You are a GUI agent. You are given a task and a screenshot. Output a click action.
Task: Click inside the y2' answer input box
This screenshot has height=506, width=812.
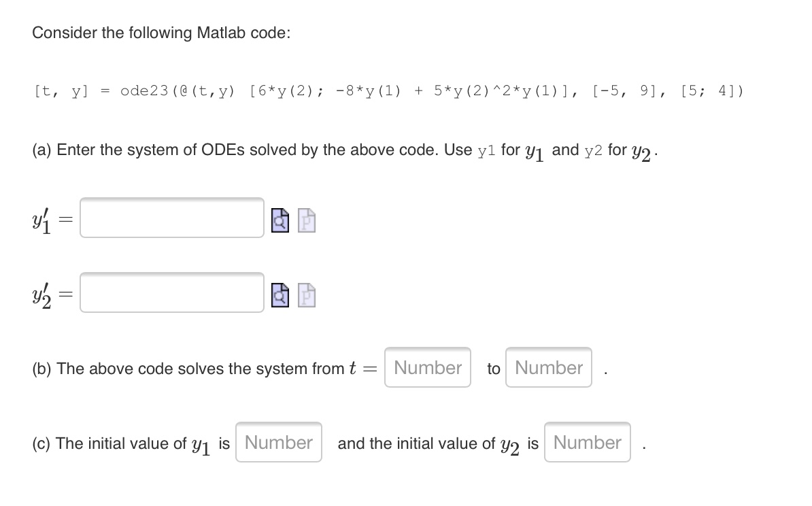pos(170,294)
